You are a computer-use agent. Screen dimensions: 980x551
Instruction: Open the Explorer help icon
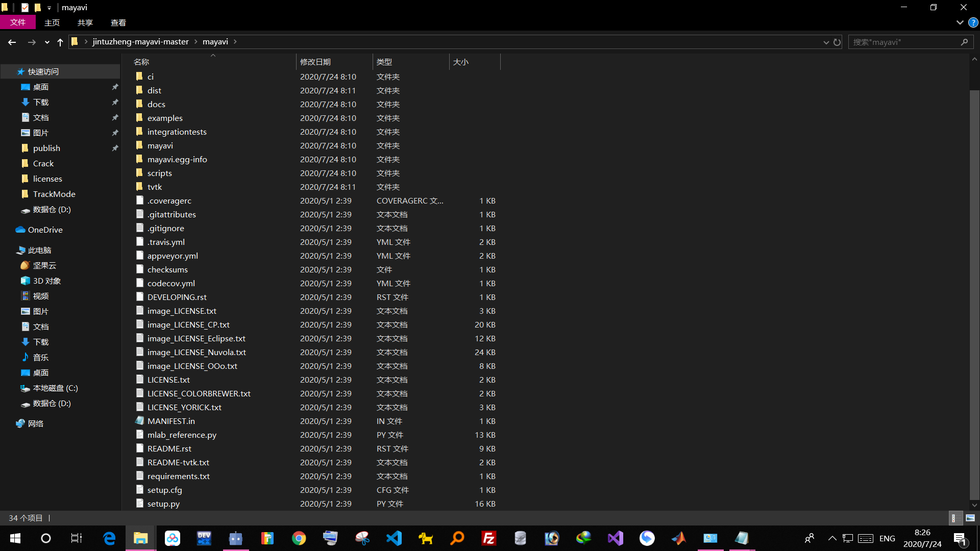pos(973,22)
